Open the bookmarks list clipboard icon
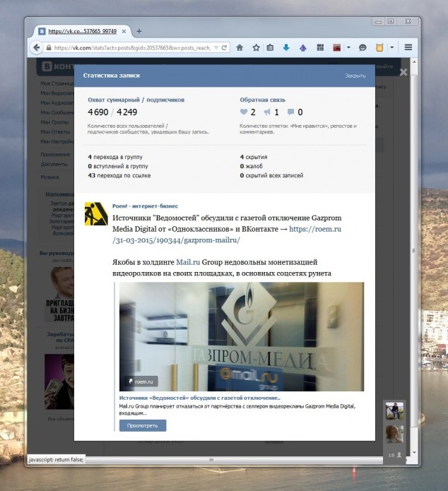Screen dimensions: 448x491 coord(270,47)
